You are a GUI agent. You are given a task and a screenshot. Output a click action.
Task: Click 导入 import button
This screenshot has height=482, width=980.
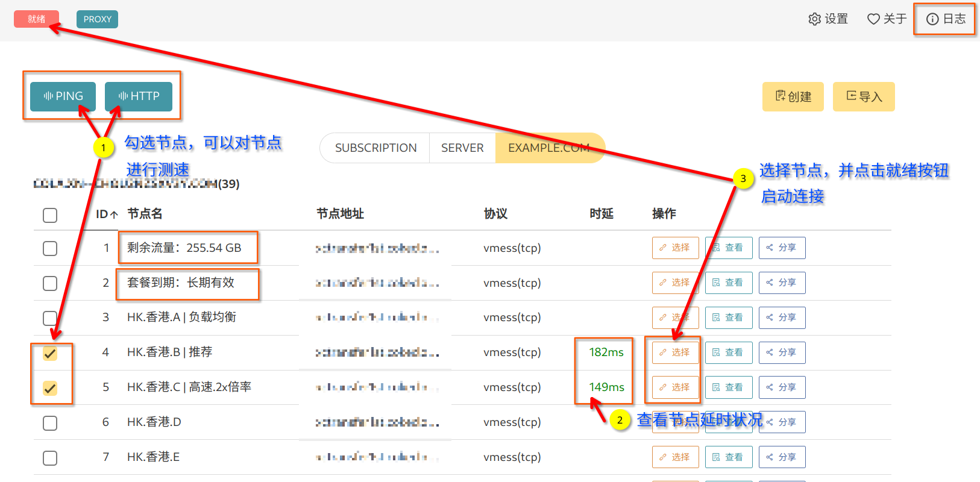(864, 96)
